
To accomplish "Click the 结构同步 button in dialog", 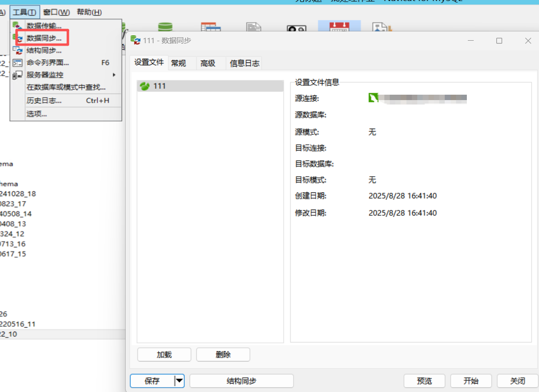I will (242, 381).
